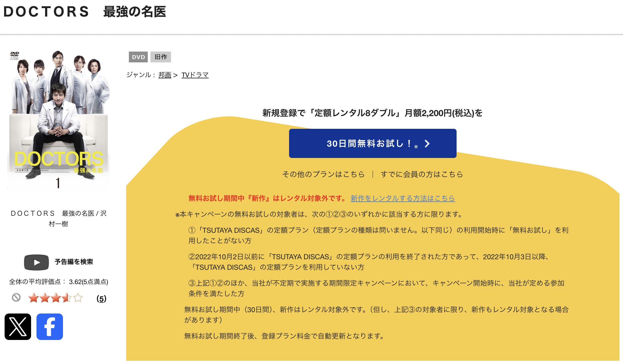Share this title on X (Twitter)
623x364 pixels.
tap(18, 326)
